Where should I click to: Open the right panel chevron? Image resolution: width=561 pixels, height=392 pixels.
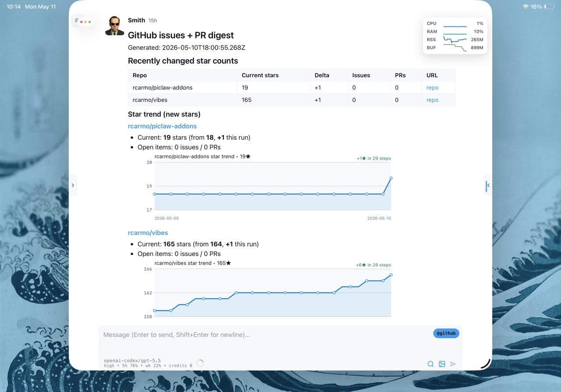click(488, 185)
